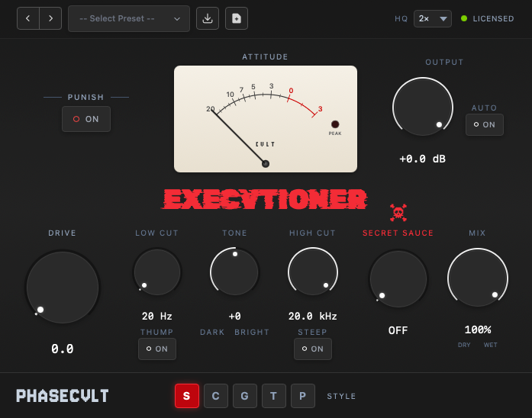Click the EXECUTIONER logo title

click(264, 199)
